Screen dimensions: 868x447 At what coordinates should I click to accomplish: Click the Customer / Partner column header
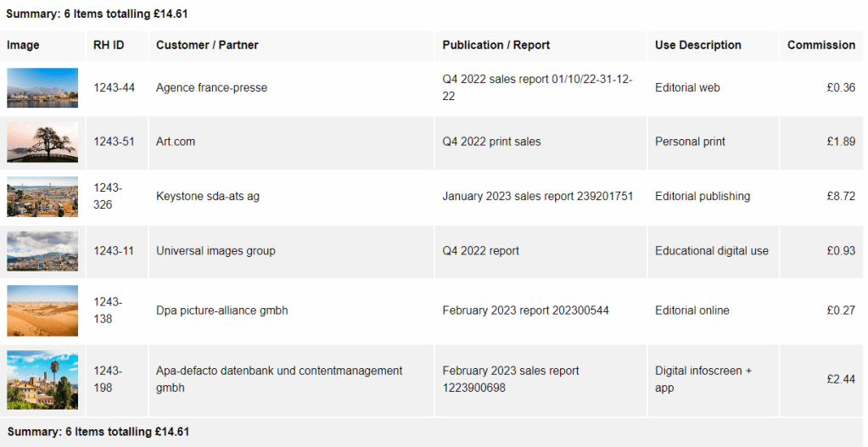[x=207, y=45]
